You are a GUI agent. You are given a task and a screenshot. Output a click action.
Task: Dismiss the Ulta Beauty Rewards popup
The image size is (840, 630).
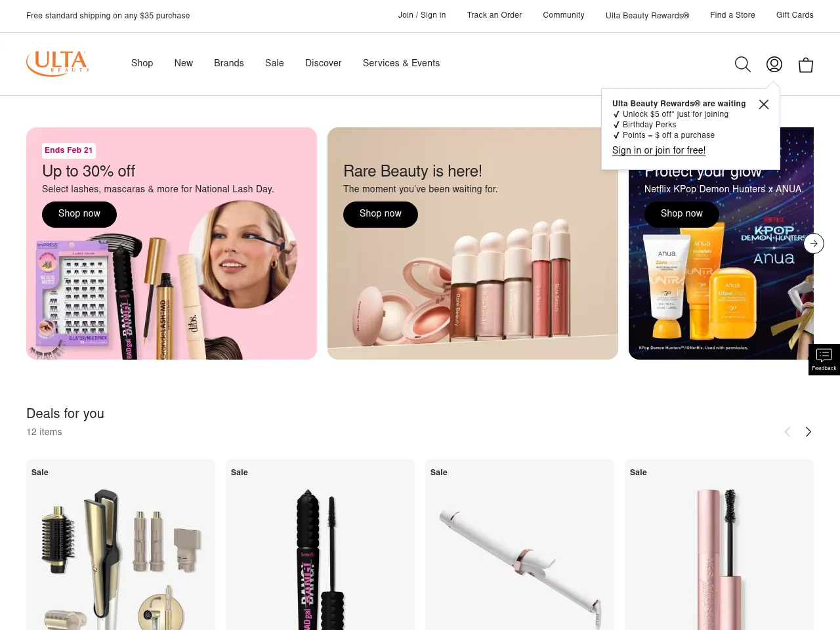[x=764, y=104]
